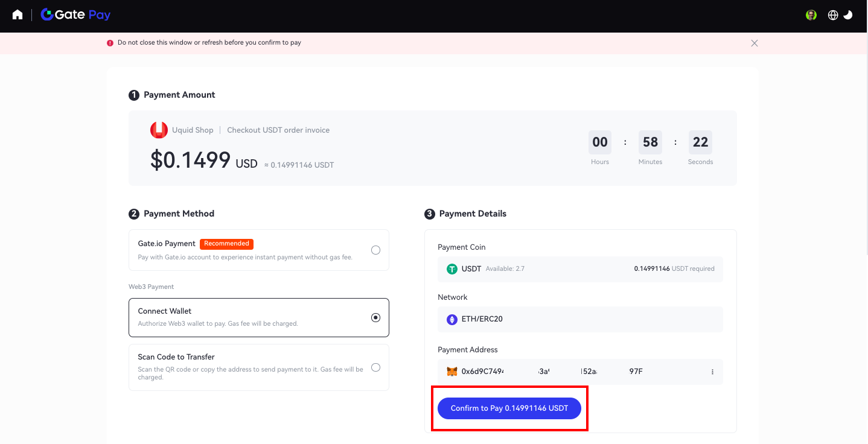Expand the USDT payment coin selector
868x444 pixels.
tap(579, 269)
